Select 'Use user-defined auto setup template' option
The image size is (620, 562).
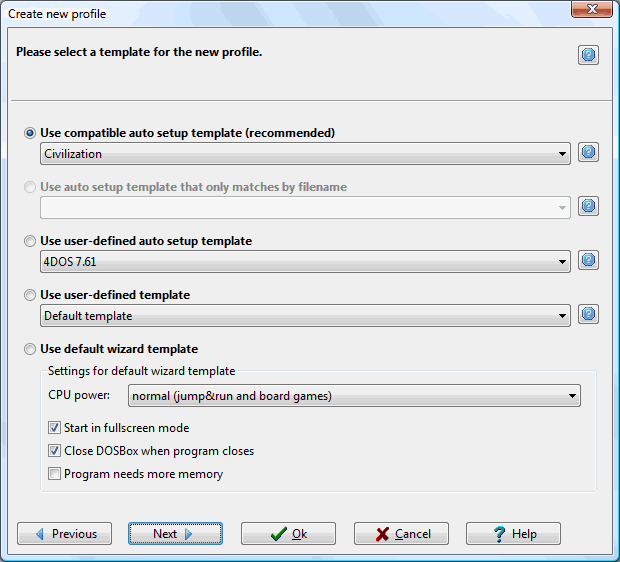30,241
